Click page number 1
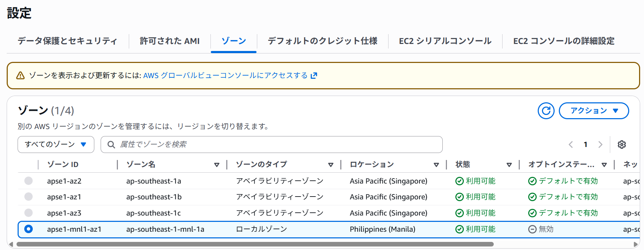This screenshot has width=644, height=250. coord(586,145)
